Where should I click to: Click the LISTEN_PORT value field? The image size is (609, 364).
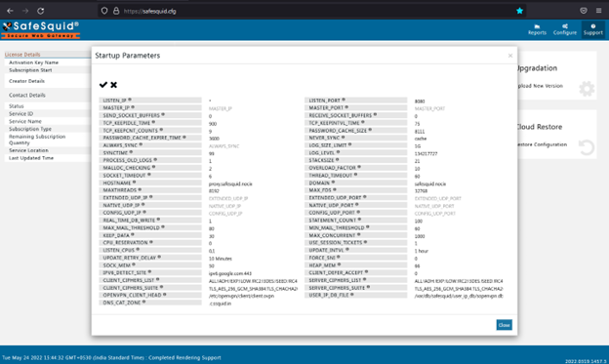[x=459, y=101]
